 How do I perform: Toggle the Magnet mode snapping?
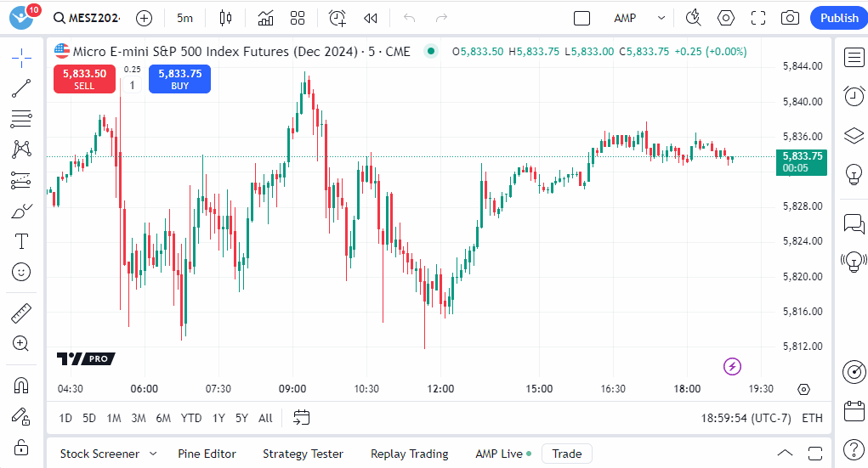coord(21,386)
